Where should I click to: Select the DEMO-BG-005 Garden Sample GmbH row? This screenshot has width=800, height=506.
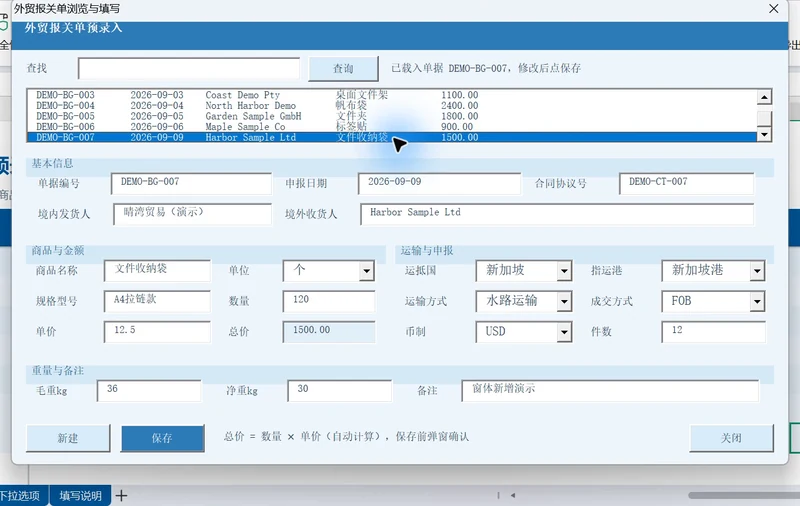point(392,116)
